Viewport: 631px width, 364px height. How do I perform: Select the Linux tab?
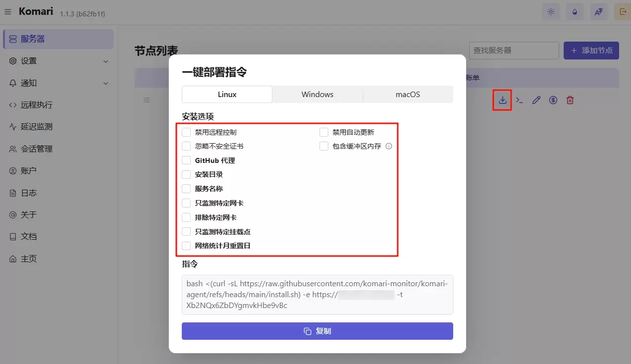[227, 94]
